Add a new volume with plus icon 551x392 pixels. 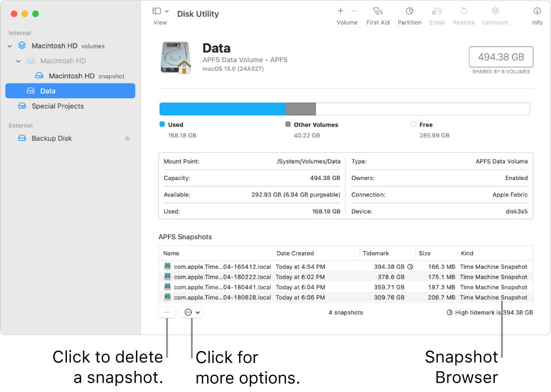point(340,11)
